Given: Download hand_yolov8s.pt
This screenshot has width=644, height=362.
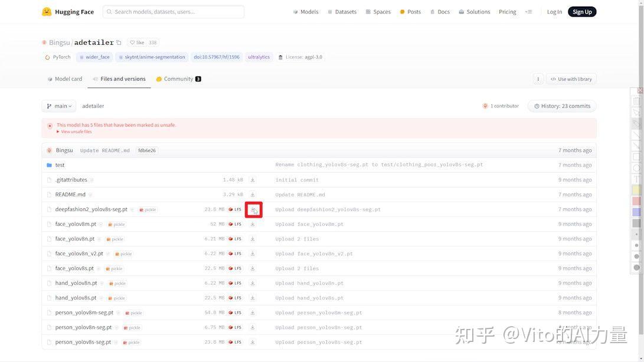Looking at the screenshot, I should point(253,298).
